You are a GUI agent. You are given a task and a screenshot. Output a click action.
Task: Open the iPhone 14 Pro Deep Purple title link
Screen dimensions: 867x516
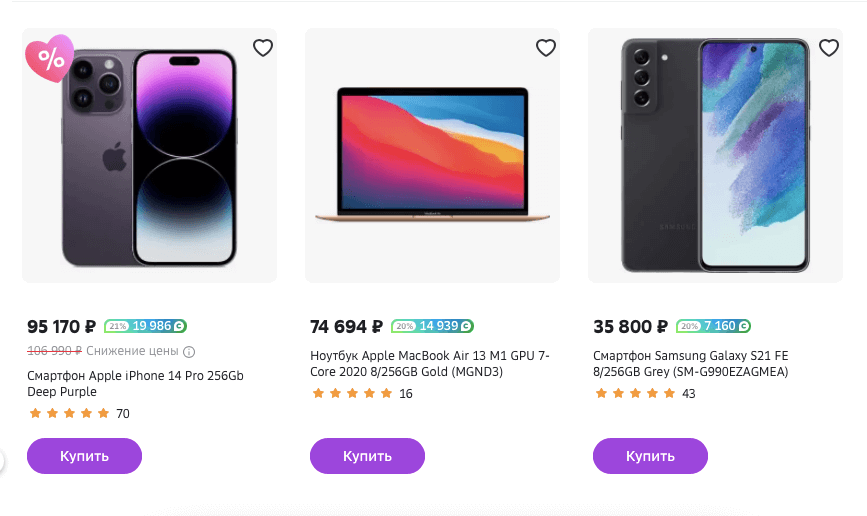click(135, 383)
